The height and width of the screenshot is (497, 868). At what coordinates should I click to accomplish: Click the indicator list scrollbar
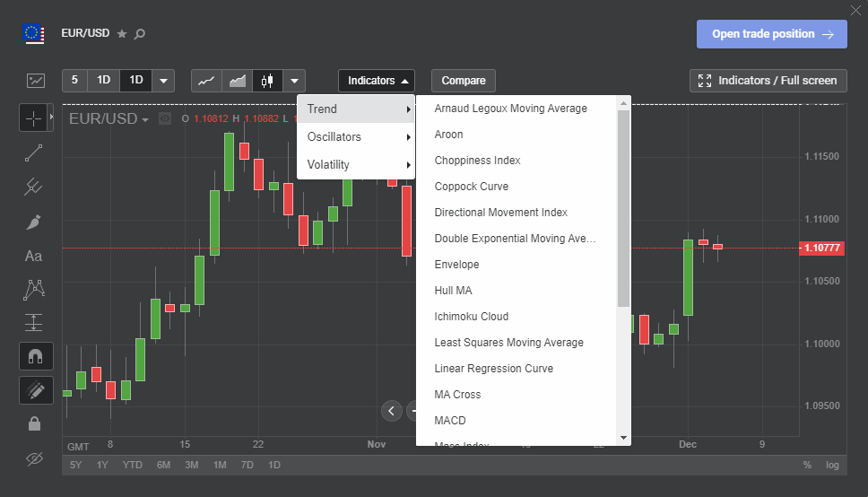[x=623, y=206]
